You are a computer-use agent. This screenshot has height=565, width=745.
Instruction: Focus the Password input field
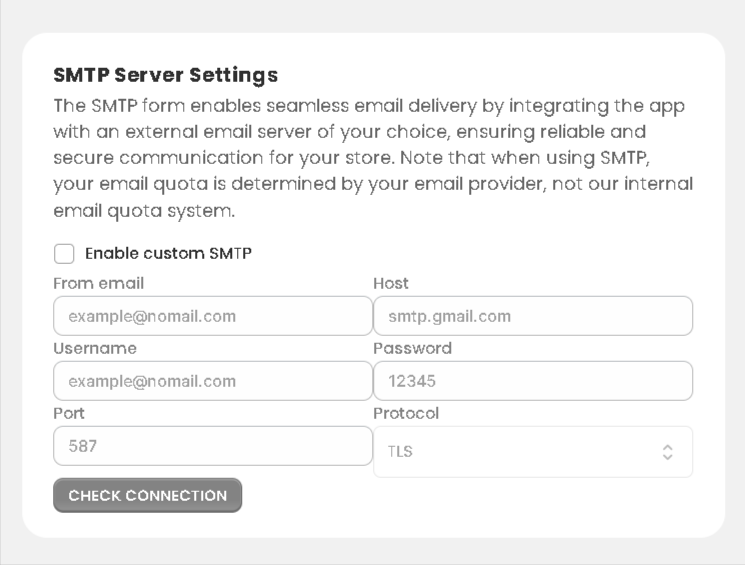(532, 381)
